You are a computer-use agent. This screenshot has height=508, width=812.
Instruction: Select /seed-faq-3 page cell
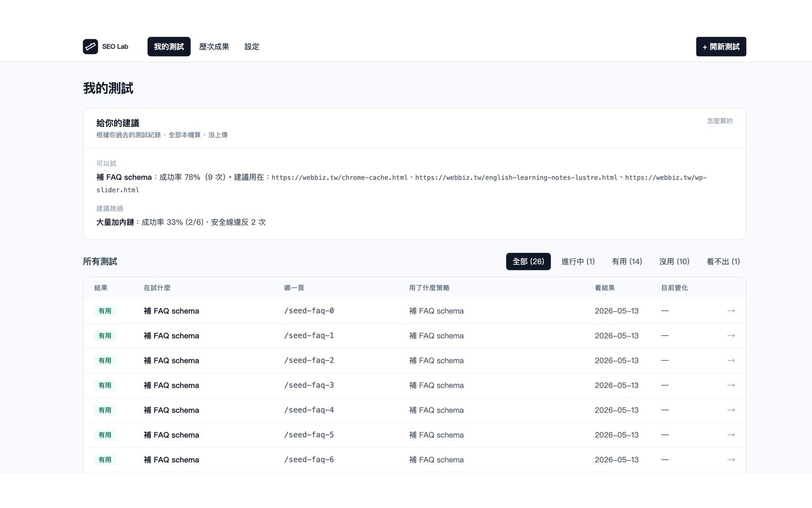tap(309, 385)
